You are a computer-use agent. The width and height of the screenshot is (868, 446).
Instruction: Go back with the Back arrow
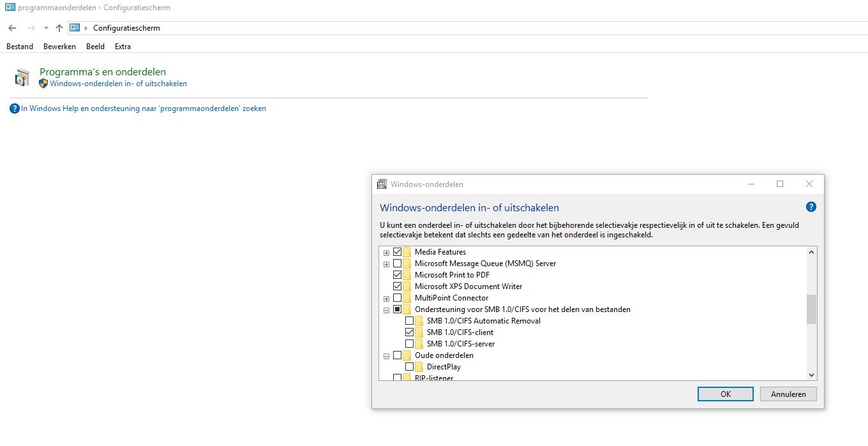tap(12, 28)
